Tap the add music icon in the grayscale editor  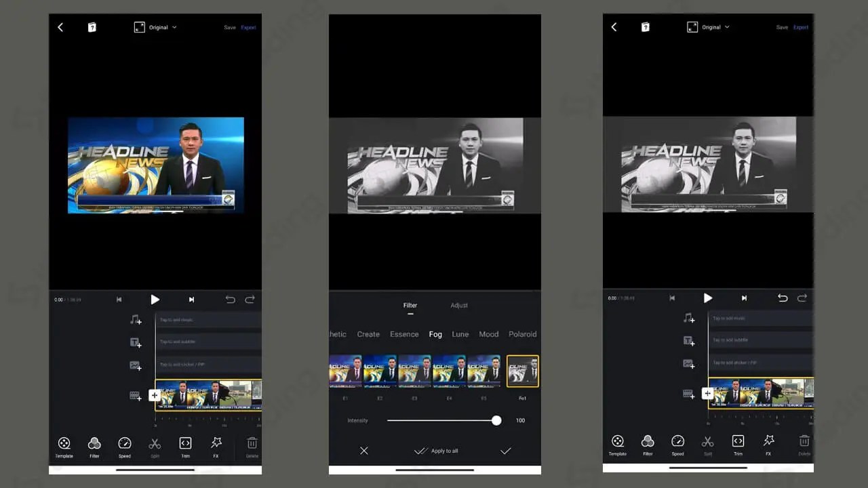coord(689,318)
